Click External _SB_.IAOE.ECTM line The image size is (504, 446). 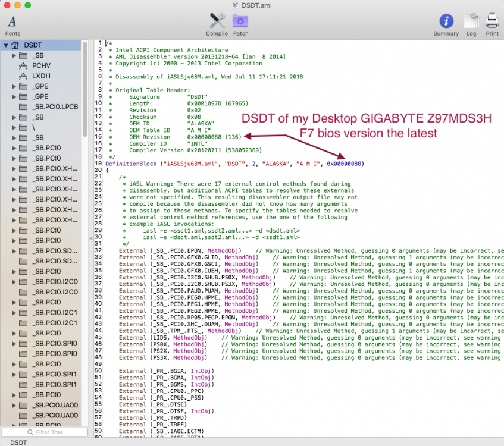coord(161,431)
